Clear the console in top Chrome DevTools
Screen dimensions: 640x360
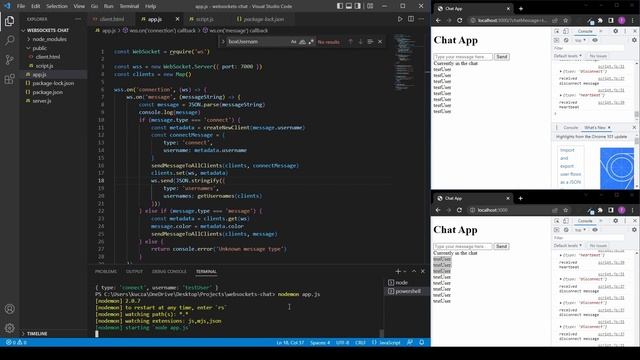coord(566,40)
